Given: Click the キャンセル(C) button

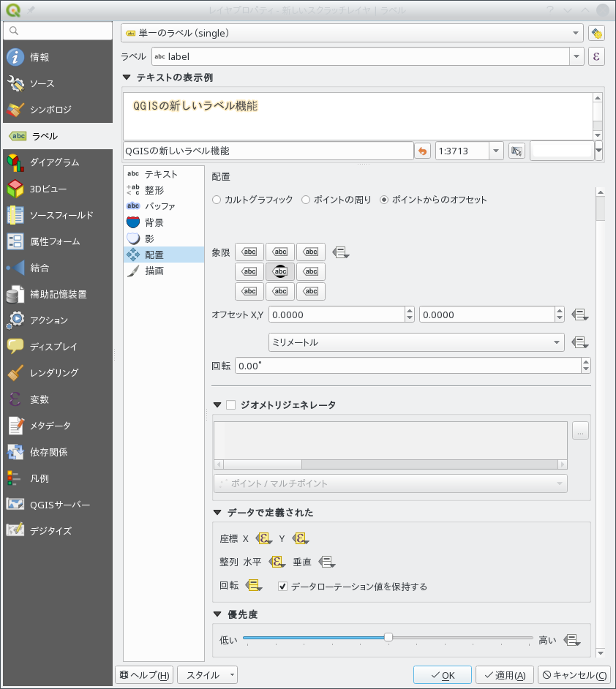Looking at the screenshot, I should [575, 675].
